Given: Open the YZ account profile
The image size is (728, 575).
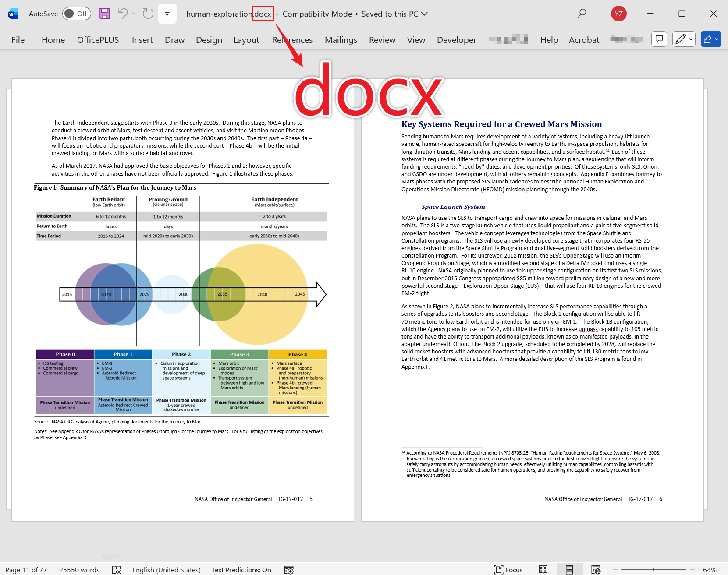Looking at the screenshot, I should click(618, 14).
